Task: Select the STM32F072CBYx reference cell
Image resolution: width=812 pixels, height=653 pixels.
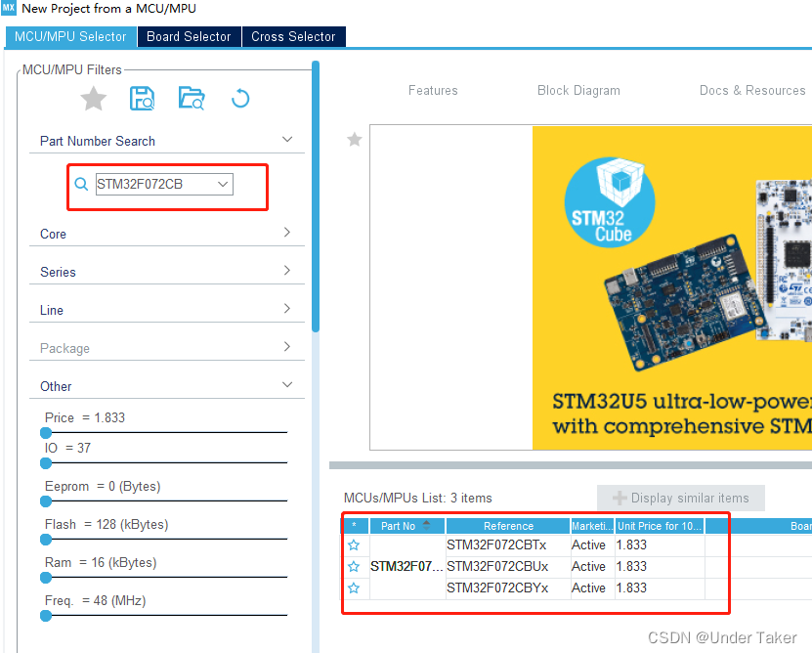Action: pyautogui.click(x=508, y=588)
